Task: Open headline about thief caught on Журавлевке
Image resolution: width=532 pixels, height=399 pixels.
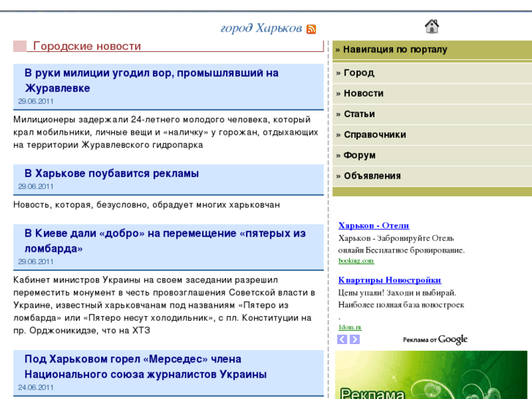Action: pyautogui.click(x=151, y=81)
